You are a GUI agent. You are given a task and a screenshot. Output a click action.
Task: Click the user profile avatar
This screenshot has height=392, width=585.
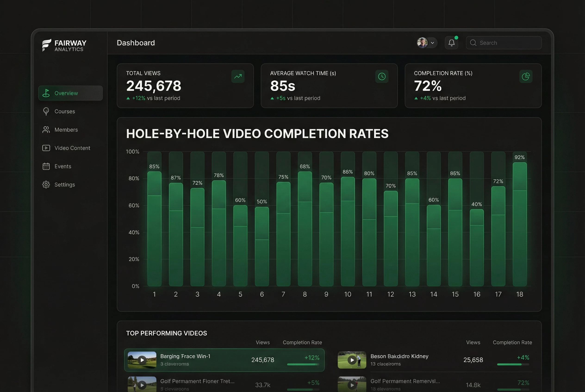422,43
